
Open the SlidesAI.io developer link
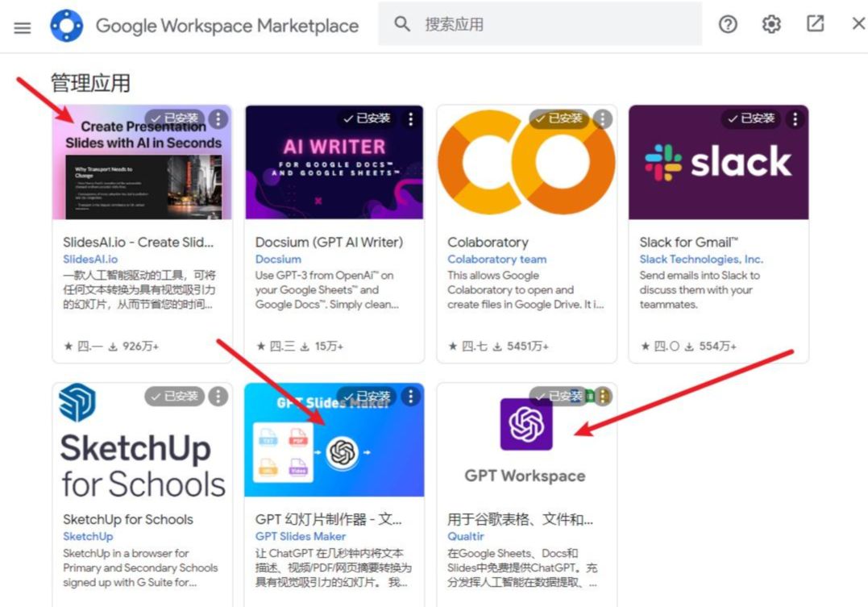(90, 260)
